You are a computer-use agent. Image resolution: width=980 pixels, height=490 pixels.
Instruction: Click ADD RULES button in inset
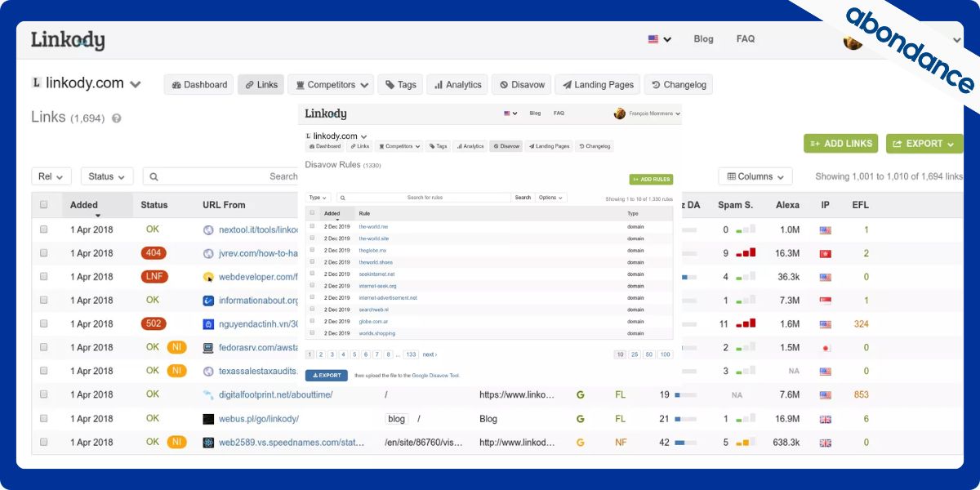(x=651, y=179)
